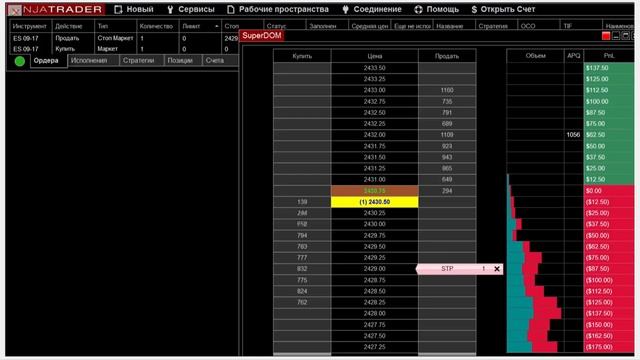This screenshot has width=640, height=360.
Task: Click the price 2431.00 cell
Action: [x=374, y=180]
